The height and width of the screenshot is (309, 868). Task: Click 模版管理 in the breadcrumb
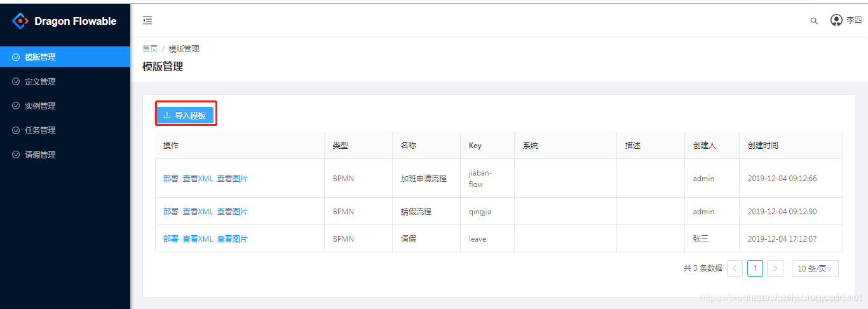tap(184, 48)
